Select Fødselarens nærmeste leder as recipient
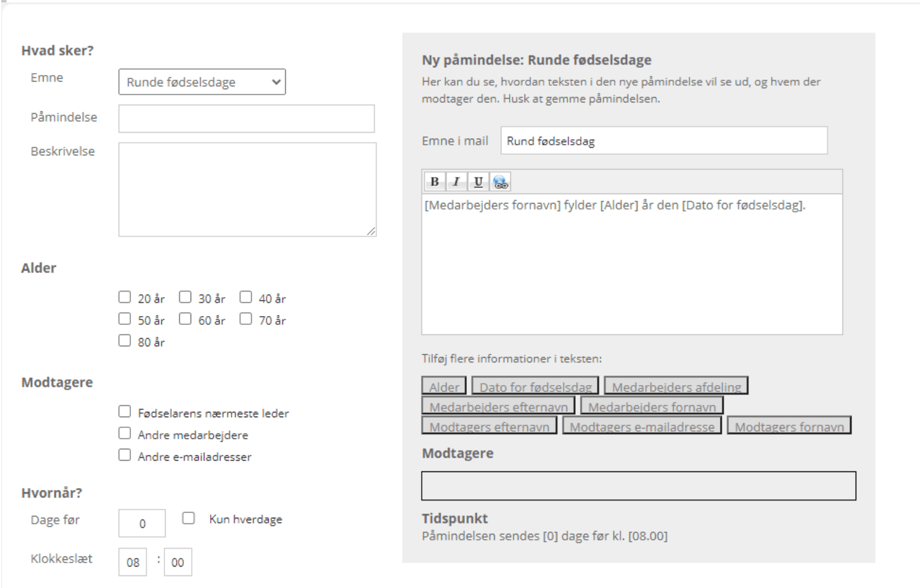 (124, 411)
